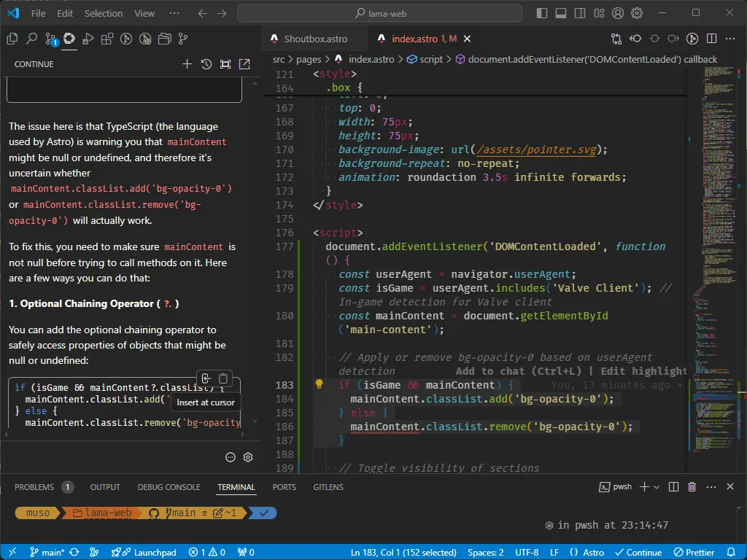
Task: Switch to the Debug Console panel tab
Action: [x=169, y=487]
